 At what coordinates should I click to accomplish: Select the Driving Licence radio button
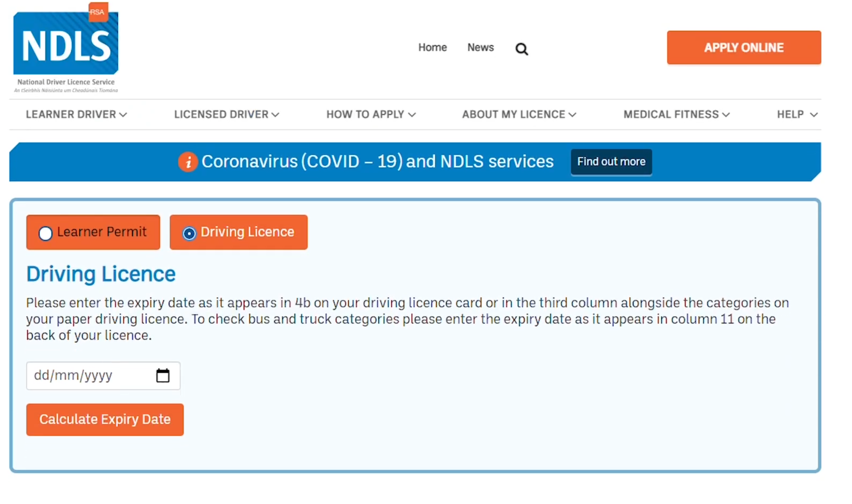tap(188, 232)
